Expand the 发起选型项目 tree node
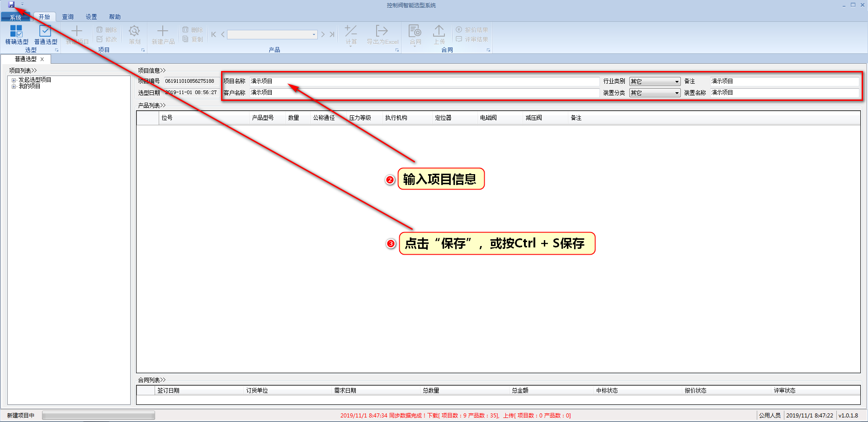Screen dimensions: 868x422 click(14, 80)
